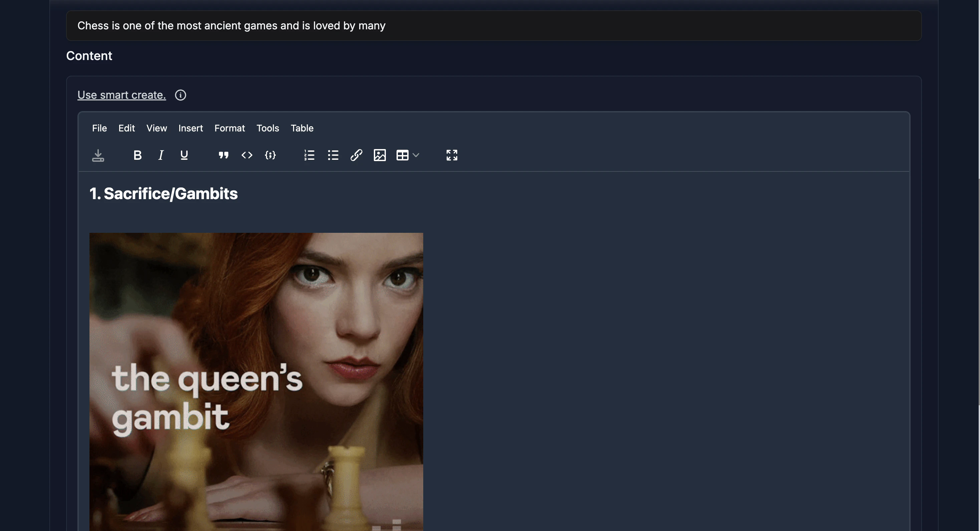Open the Insert menu
Screen dimensions: 980x531
tap(191, 128)
